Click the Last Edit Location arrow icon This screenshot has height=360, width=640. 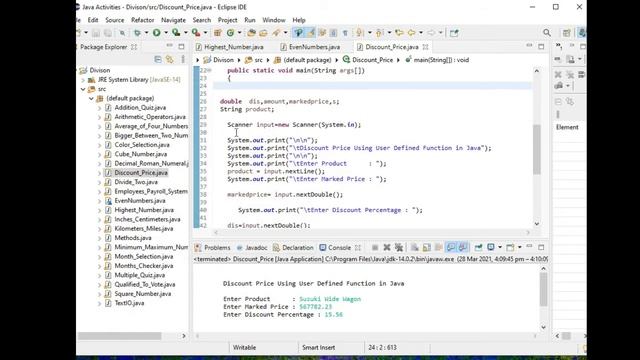399,33
